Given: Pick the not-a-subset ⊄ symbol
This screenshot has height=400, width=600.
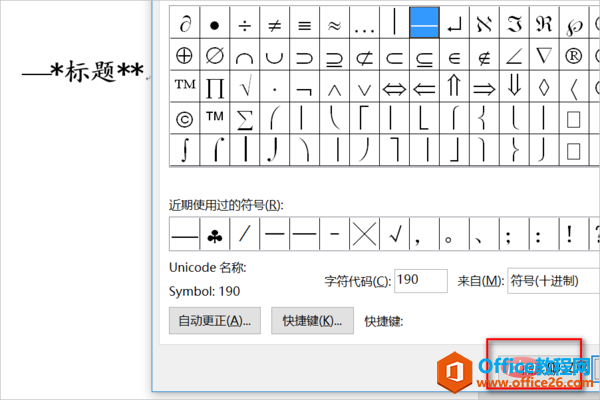Looking at the screenshot, I should pos(364,54).
